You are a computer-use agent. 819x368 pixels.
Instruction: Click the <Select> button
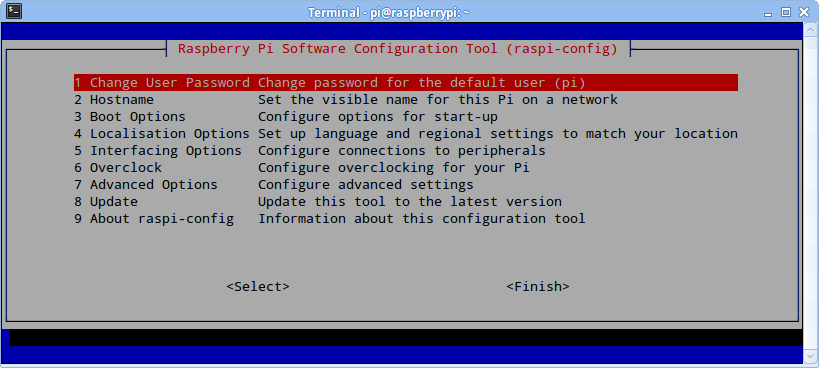[x=258, y=287]
